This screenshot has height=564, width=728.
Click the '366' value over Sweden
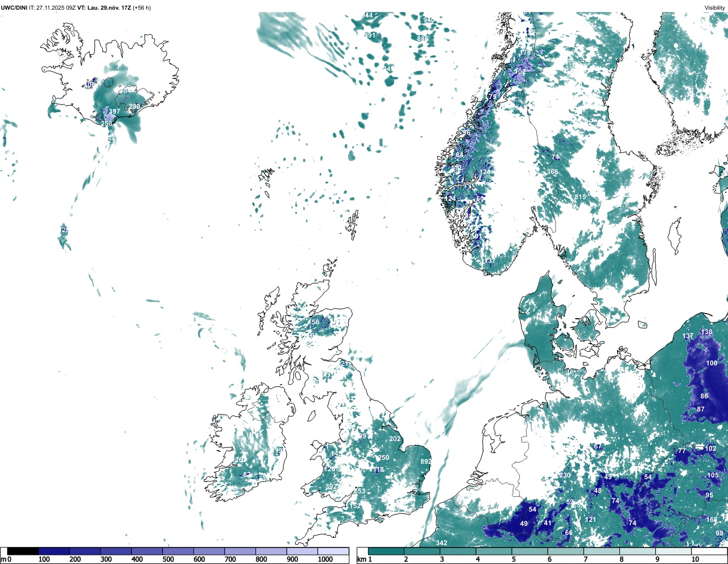coord(552,172)
